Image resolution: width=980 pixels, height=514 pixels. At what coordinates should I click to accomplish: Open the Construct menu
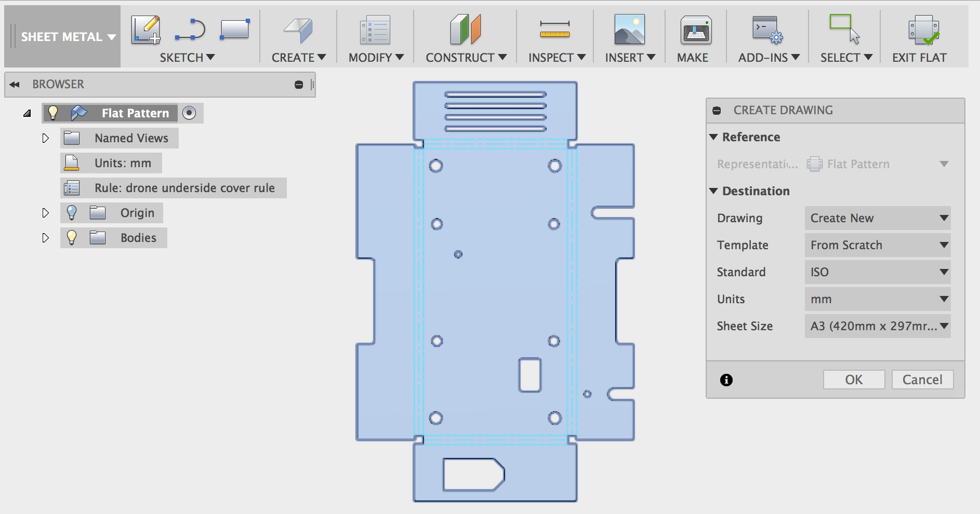click(x=466, y=58)
